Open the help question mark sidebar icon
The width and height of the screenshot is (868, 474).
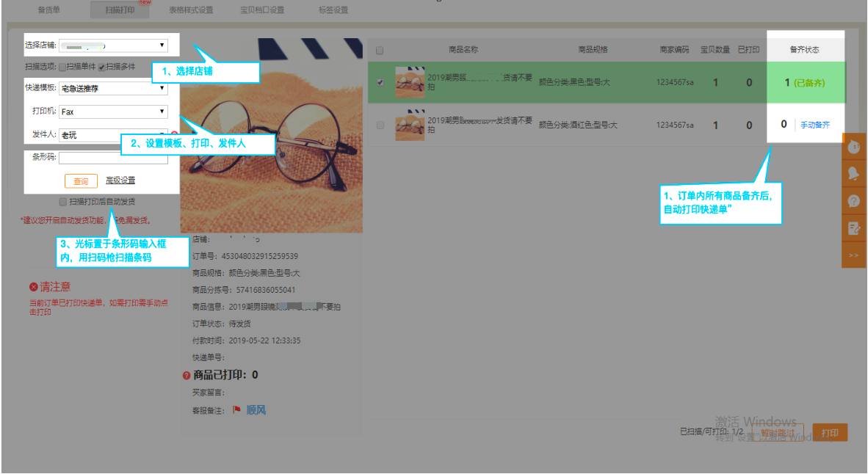point(854,200)
